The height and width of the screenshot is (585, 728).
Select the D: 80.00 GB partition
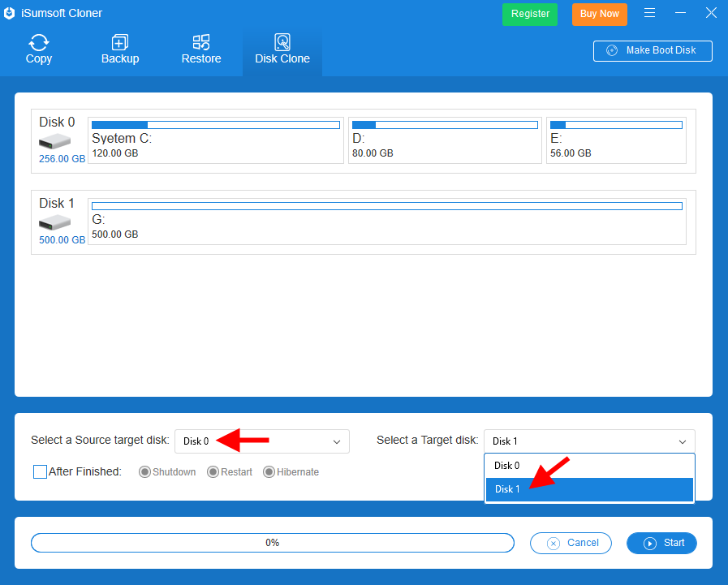(445, 140)
